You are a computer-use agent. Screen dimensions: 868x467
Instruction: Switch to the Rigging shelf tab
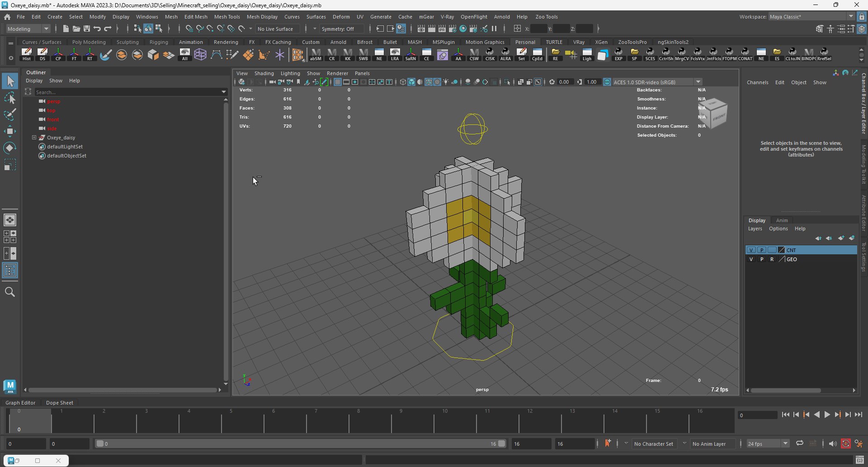coord(159,42)
